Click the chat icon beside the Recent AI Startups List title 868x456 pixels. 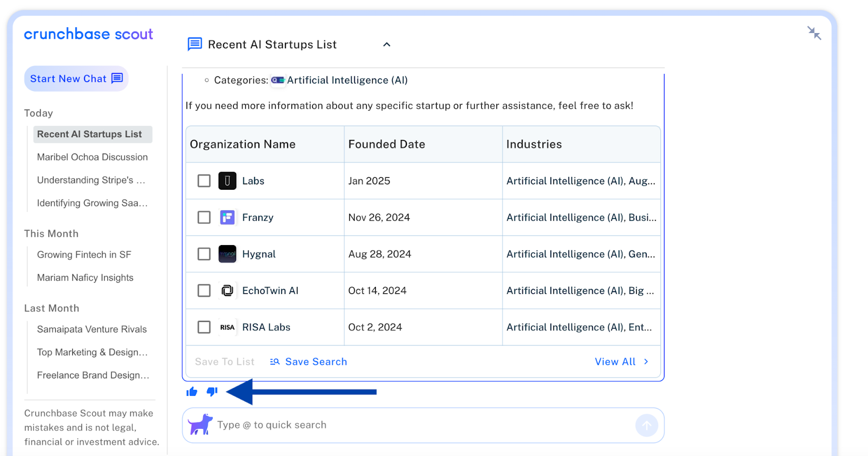click(x=195, y=44)
